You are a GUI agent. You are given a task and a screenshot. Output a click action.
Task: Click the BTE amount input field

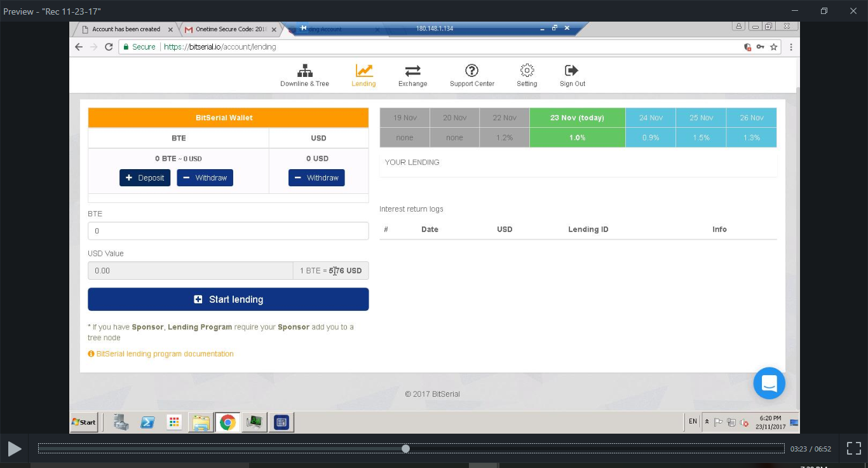coord(228,231)
